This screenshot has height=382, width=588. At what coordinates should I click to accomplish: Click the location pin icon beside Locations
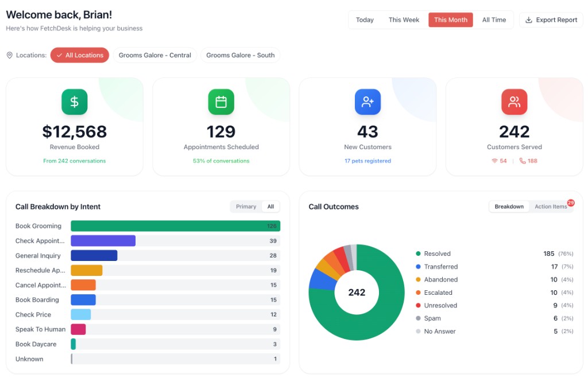click(9, 55)
